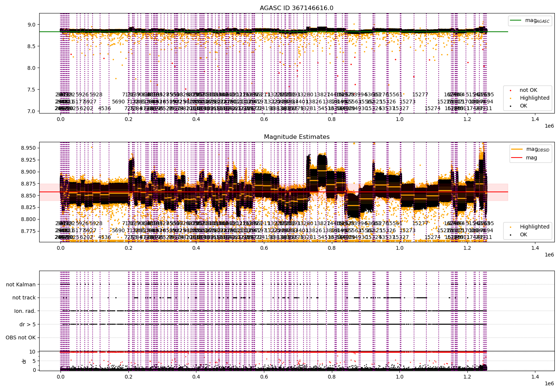The image size is (560, 392).
Task: Click obsid label 15274 in the middle panel
Action: (x=433, y=237)
